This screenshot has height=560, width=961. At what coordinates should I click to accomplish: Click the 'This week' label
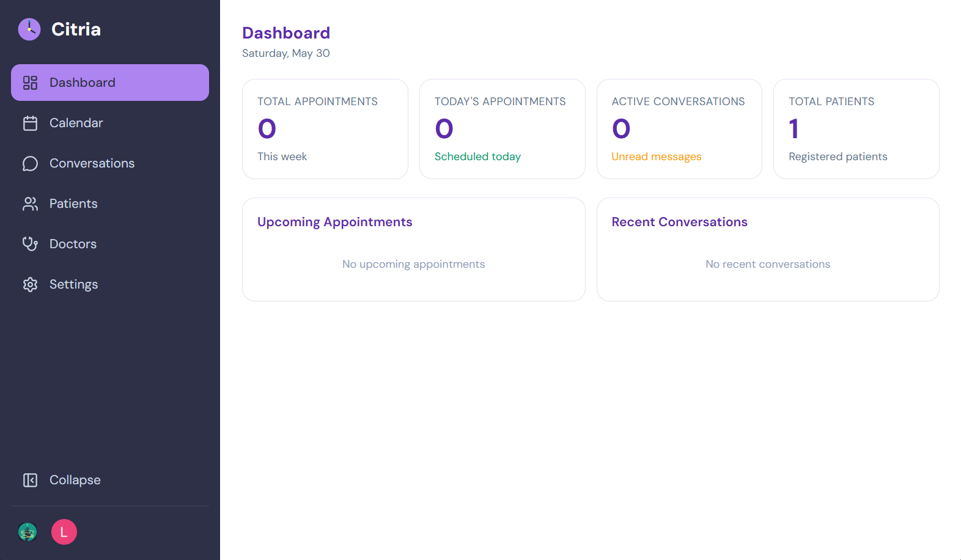(x=282, y=157)
